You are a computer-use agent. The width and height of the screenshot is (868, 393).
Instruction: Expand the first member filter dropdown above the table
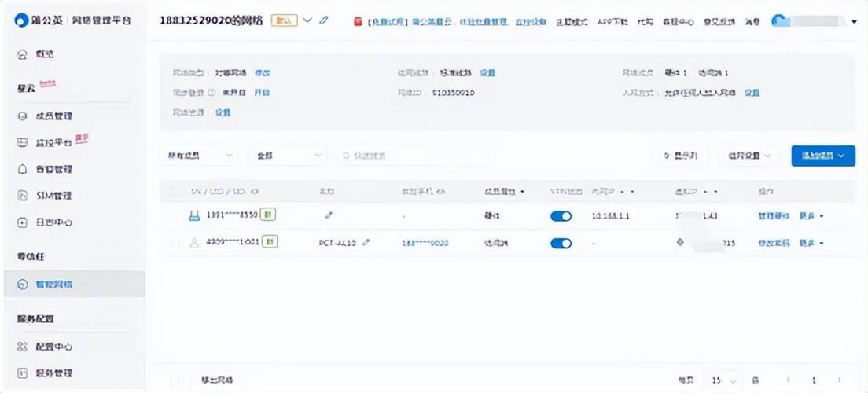[198, 156]
